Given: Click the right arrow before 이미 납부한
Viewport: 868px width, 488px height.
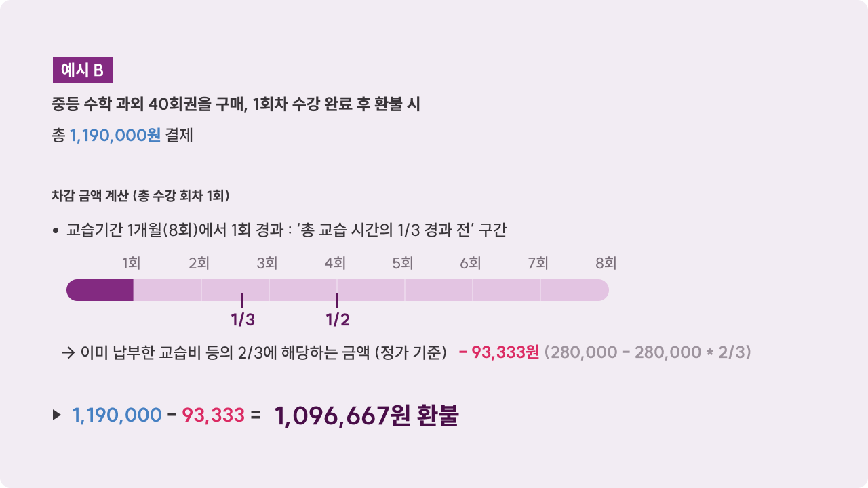Looking at the screenshot, I should [68, 352].
